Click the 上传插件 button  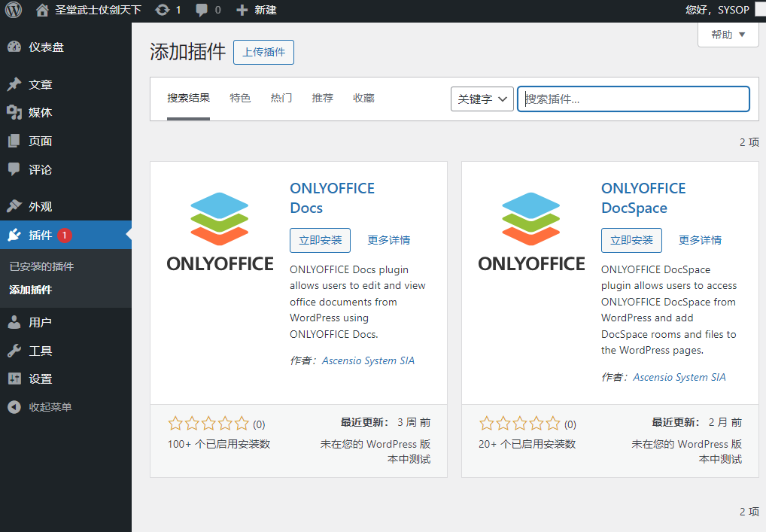click(x=264, y=52)
